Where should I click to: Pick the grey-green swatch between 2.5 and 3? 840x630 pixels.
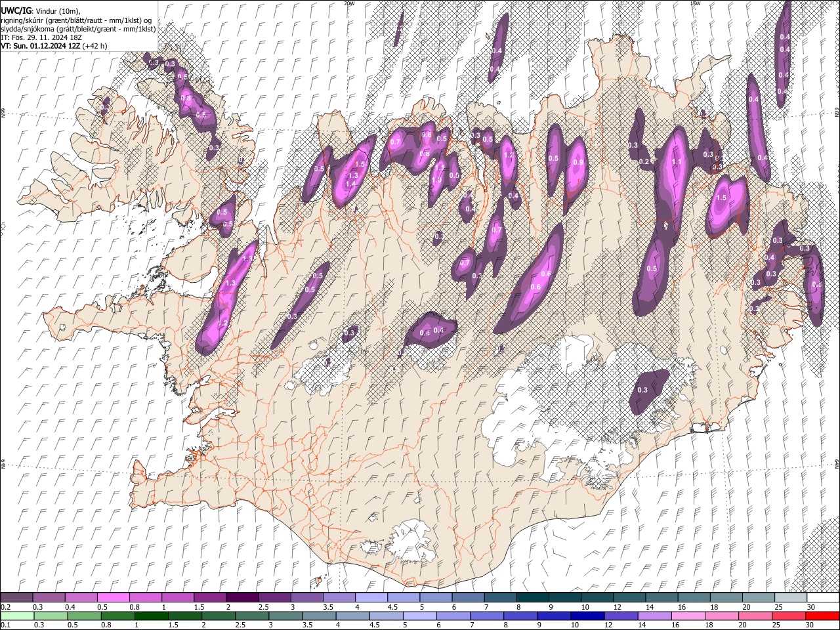tap(252, 616)
